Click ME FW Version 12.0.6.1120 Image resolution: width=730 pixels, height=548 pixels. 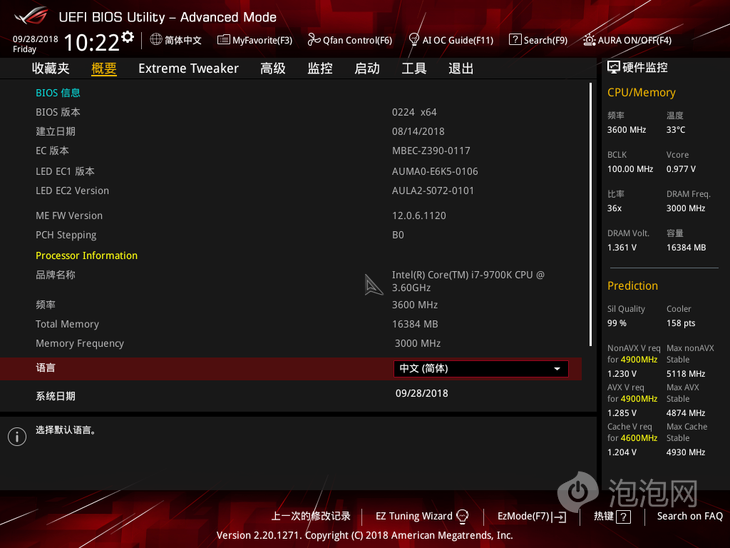[419, 216]
